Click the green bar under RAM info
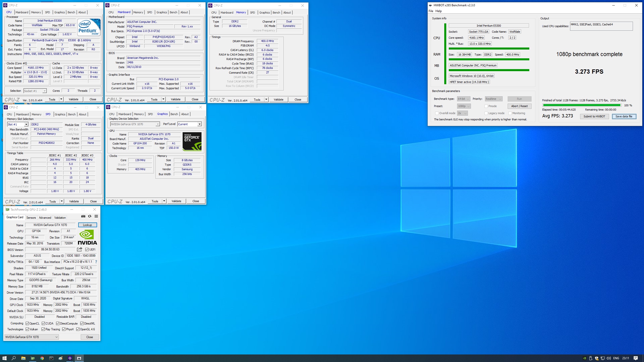The width and height of the screenshot is (644, 362). tap(489, 59)
